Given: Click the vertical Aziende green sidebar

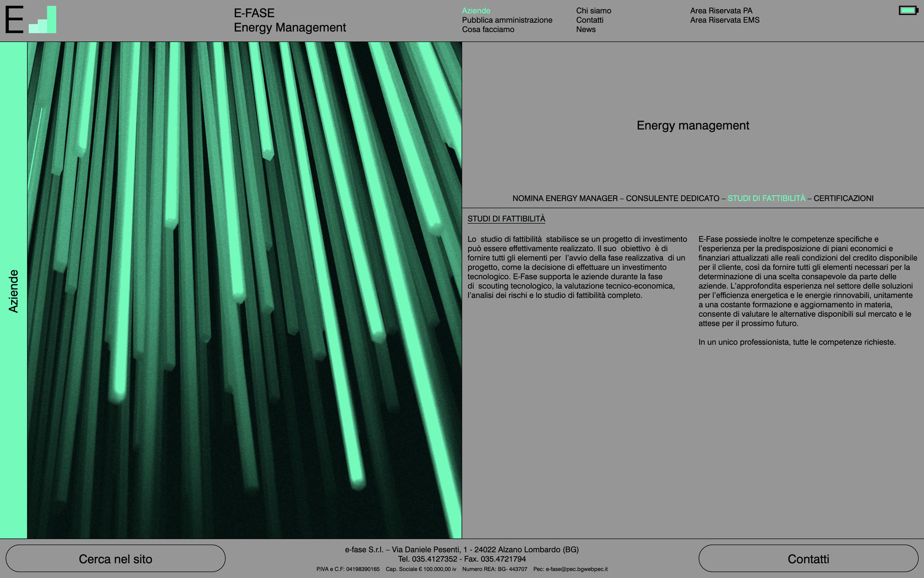Looking at the screenshot, I should coord(13,290).
